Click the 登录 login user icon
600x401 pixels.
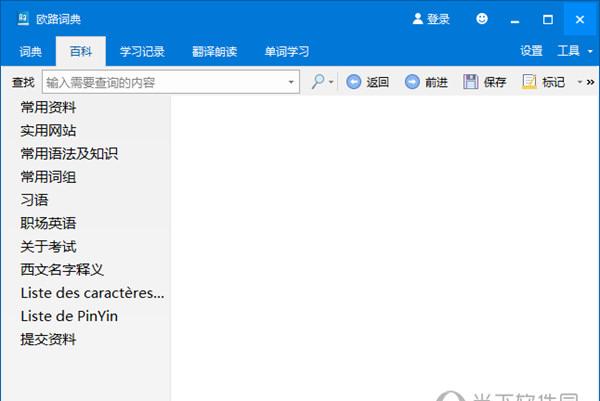417,19
